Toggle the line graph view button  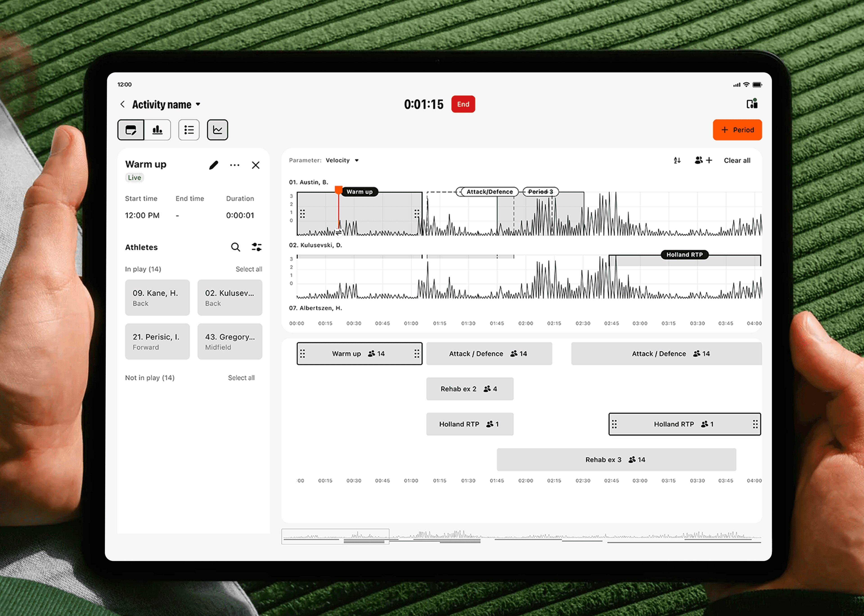218,130
